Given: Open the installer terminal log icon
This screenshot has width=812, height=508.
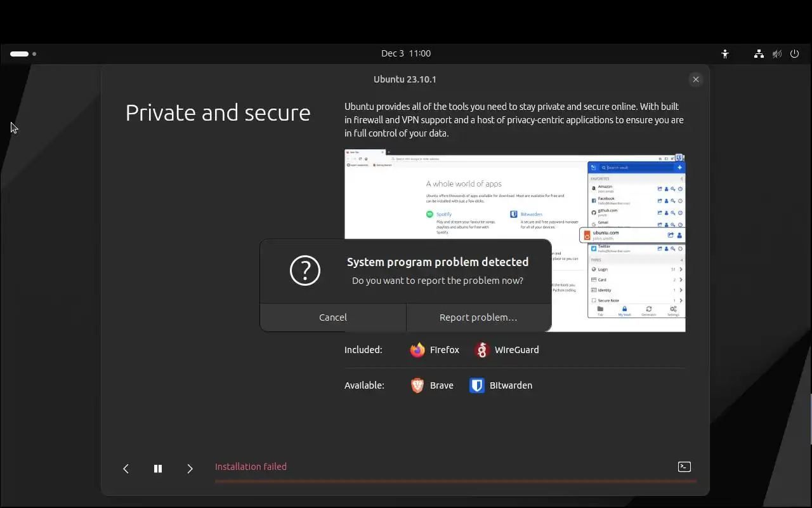Looking at the screenshot, I should tap(684, 467).
